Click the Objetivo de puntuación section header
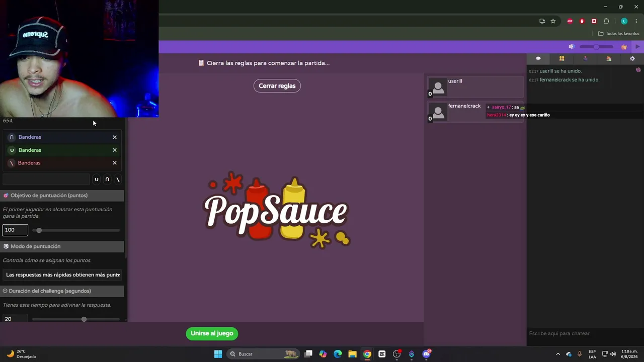 click(x=62, y=195)
